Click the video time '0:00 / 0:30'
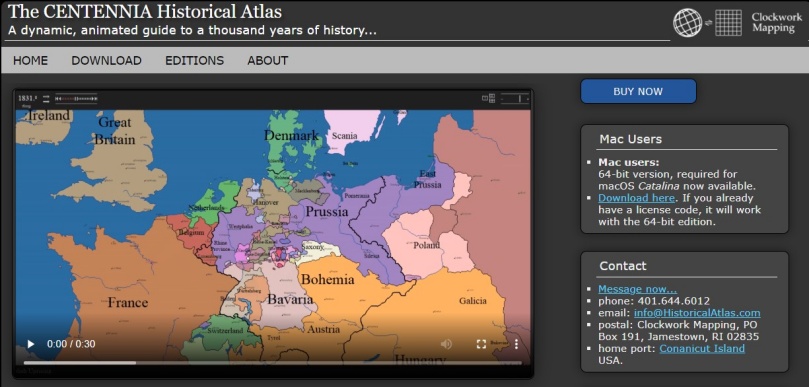 (x=71, y=344)
